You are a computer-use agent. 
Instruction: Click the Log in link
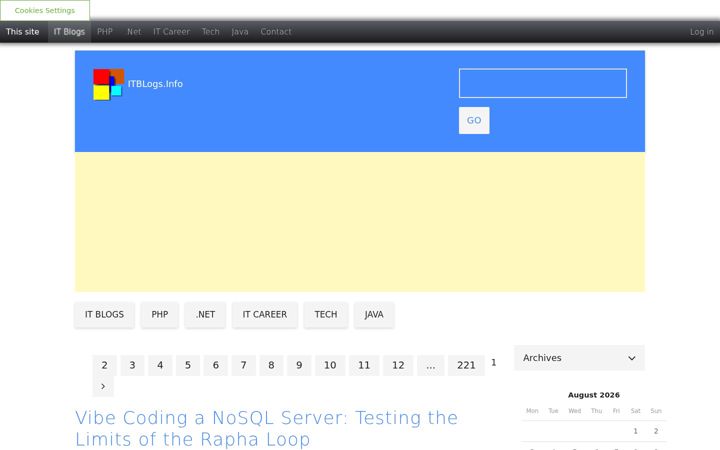(701, 32)
